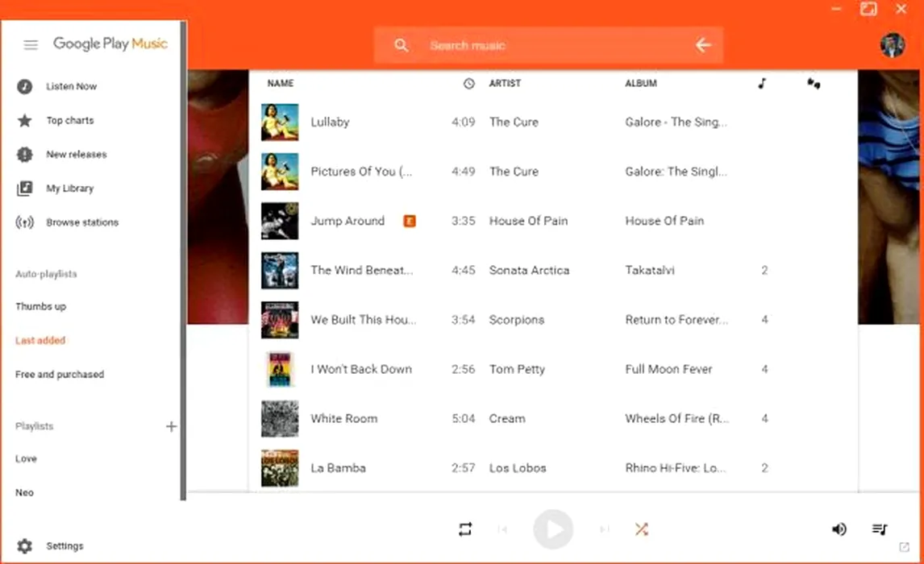Sort songs by the NAME column
The height and width of the screenshot is (564, 924).
281,84
